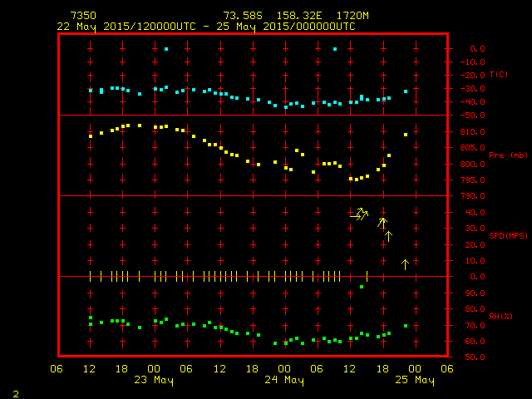Screen dimensions: 532x399
Task: Click the page number 2 below the chart
Action: tap(16, 394)
